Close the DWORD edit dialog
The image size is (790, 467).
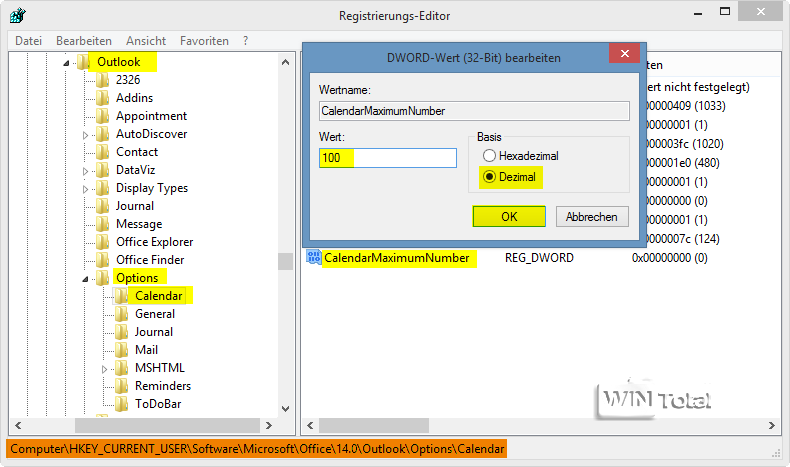(x=624, y=53)
